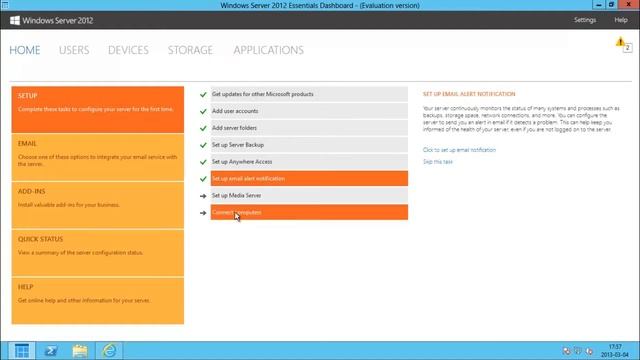Open the STORAGE tab

tap(190, 50)
